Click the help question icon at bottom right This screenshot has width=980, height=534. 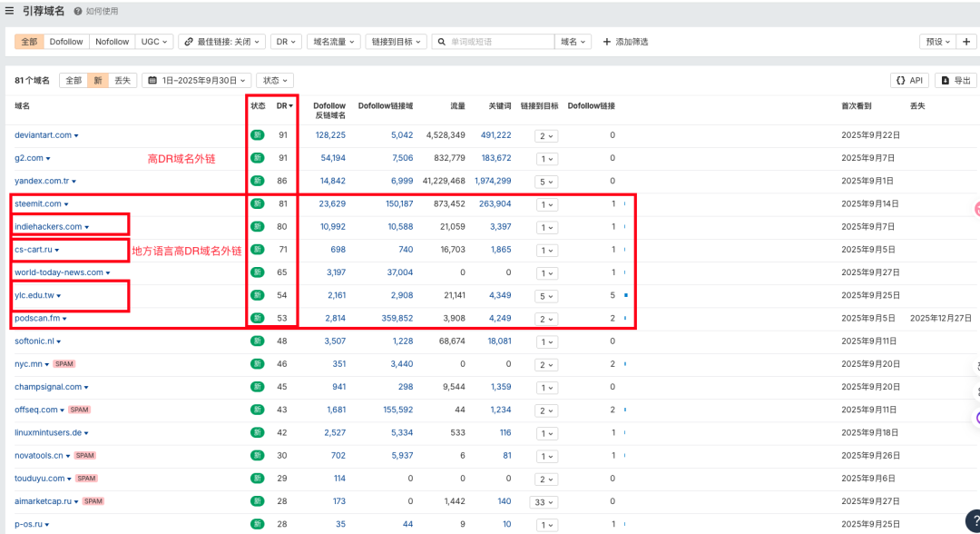pyautogui.click(x=974, y=521)
